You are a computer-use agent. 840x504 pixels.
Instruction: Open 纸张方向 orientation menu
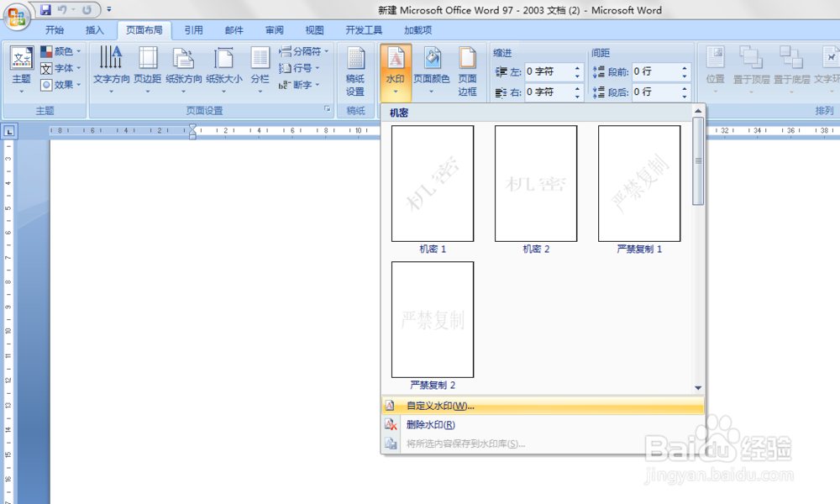pos(183,71)
